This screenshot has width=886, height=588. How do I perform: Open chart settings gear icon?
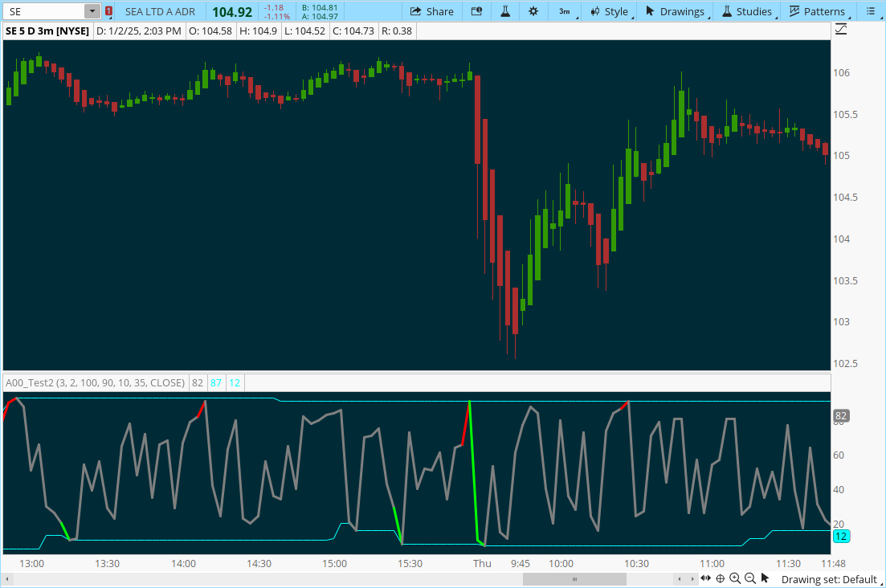pyautogui.click(x=533, y=11)
